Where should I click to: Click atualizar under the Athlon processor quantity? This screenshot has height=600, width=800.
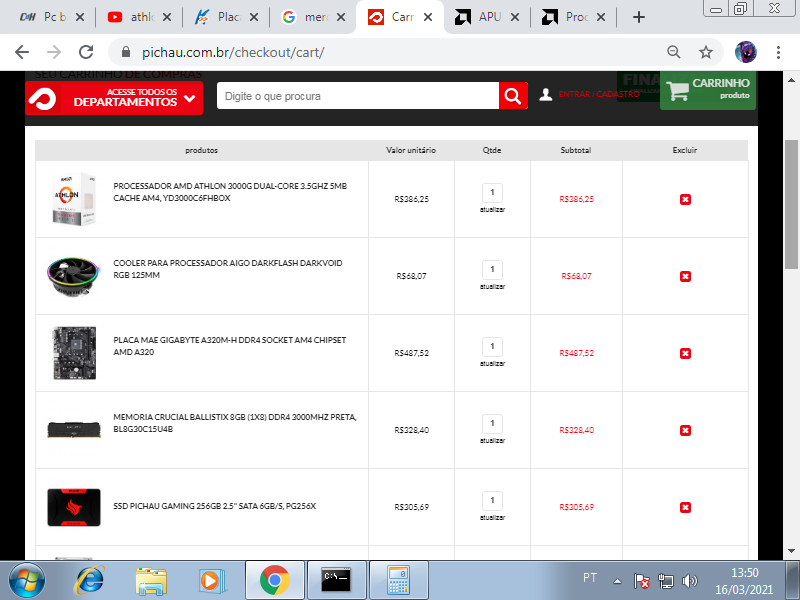point(492,210)
